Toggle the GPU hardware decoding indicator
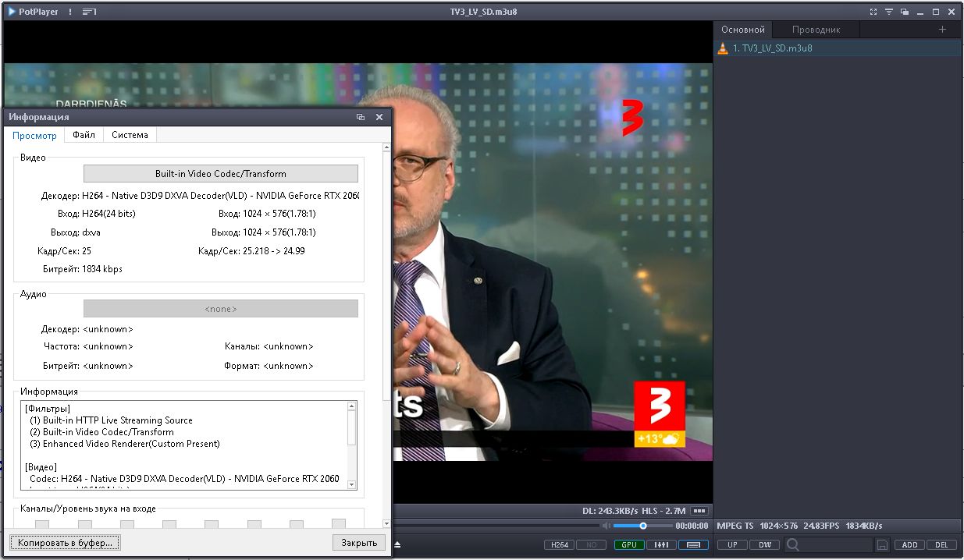Image resolution: width=964 pixels, height=560 pixels. coord(628,545)
